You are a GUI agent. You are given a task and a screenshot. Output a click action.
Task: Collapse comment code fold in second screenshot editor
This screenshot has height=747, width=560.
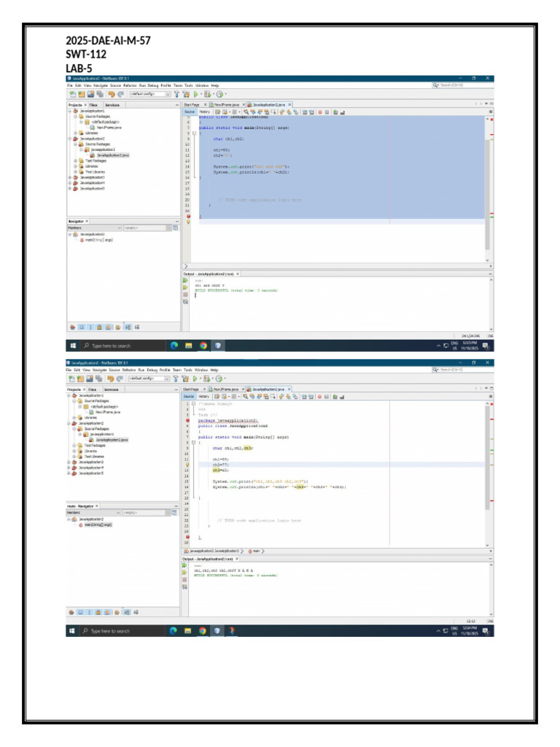pyautogui.click(x=193, y=403)
